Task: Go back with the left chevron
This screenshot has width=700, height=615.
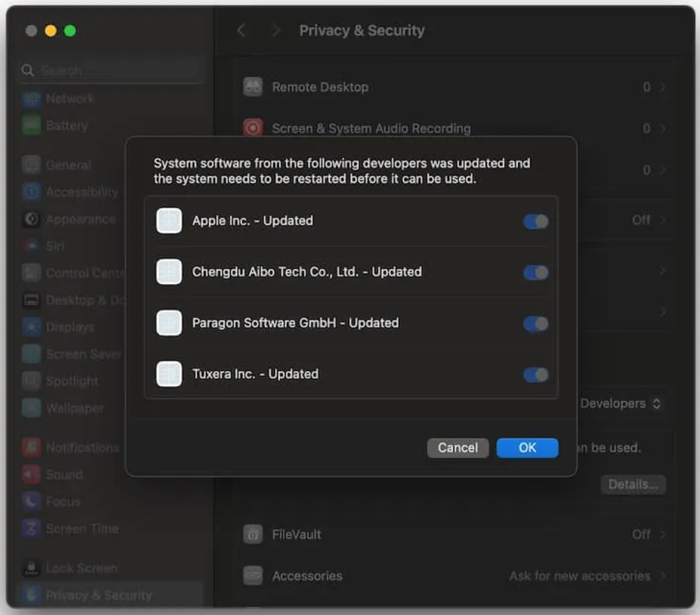Action: (x=242, y=30)
